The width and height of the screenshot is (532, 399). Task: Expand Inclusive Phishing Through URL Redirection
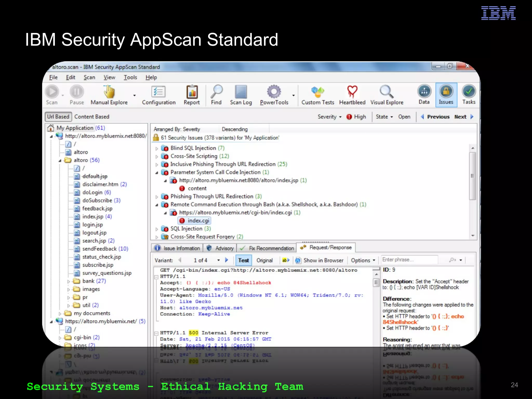(x=157, y=165)
